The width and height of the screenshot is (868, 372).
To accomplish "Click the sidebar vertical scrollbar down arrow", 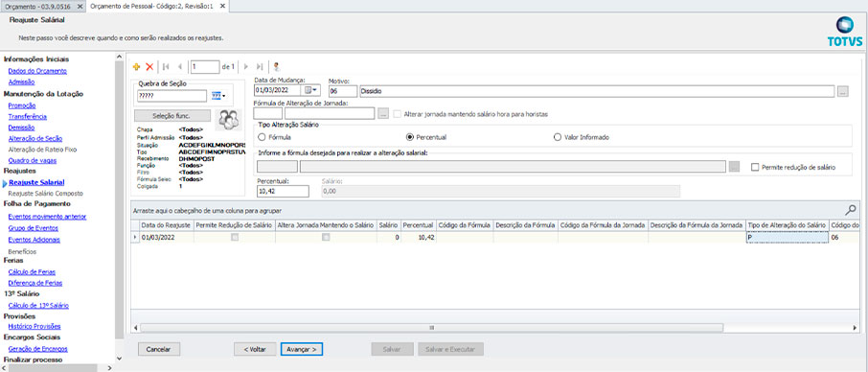I will [120, 359].
